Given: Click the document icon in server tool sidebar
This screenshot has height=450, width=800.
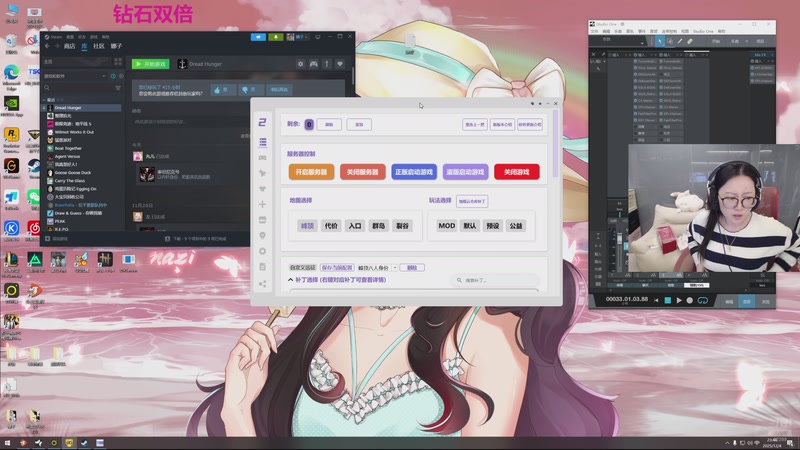Looking at the screenshot, I should [262, 267].
